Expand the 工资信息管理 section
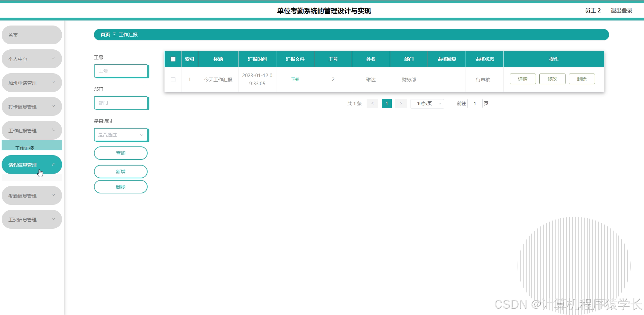Image resolution: width=644 pixels, height=315 pixels. tap(32, 219)
